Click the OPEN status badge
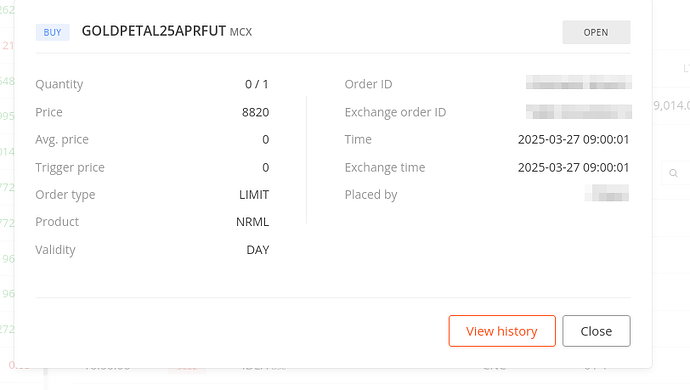 [x=596, y=32]
